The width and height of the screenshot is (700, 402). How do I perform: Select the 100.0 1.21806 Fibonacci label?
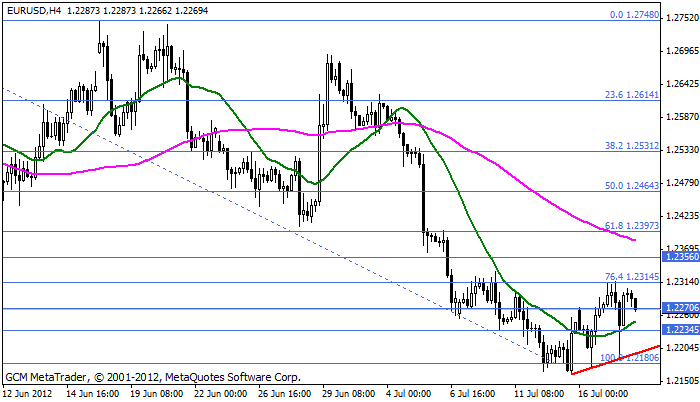pyautogui.click(x=629, y=357)
